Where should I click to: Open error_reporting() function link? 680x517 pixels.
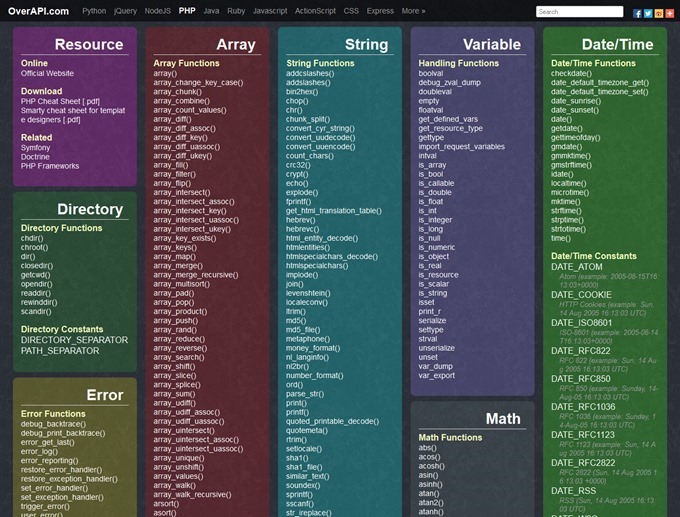pos(49,460)
